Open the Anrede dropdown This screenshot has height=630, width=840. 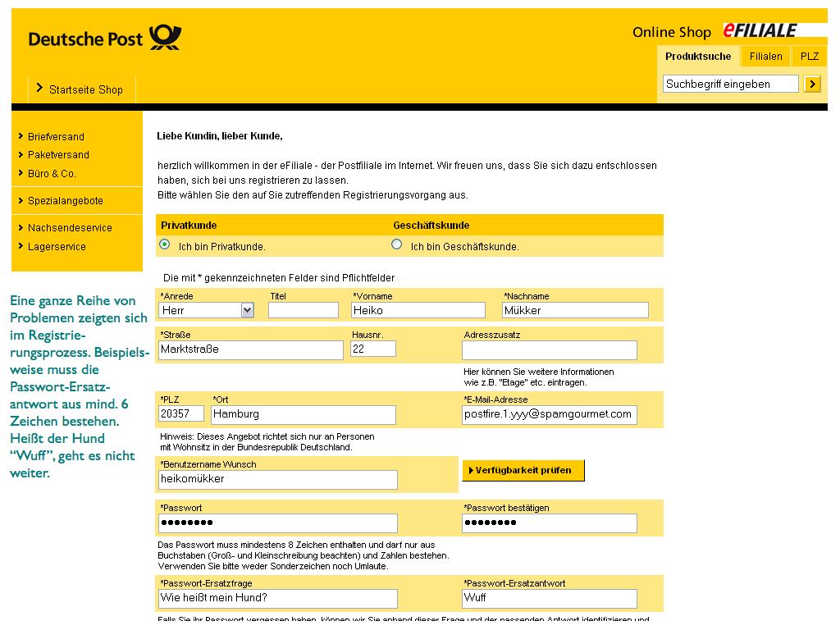point(206,310)
